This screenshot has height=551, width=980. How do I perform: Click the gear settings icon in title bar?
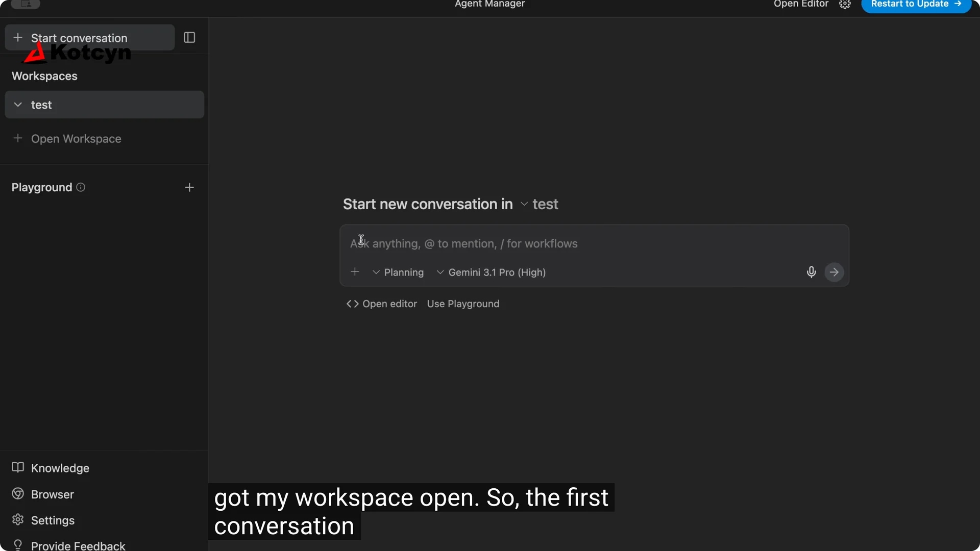click(x=845, y=4)
